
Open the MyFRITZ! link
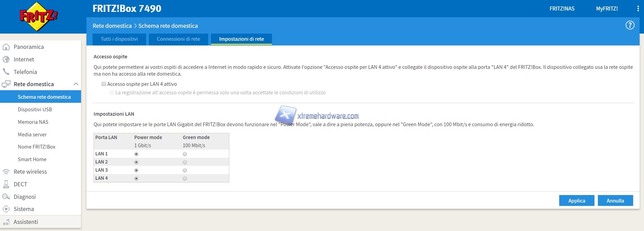(607, 9)
